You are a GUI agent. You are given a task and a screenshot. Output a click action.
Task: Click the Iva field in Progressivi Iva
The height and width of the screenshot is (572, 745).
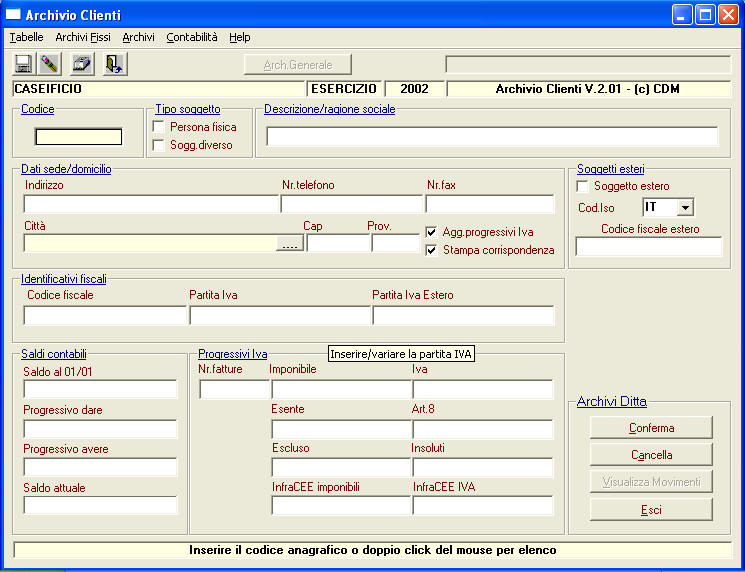click(483, 389)
